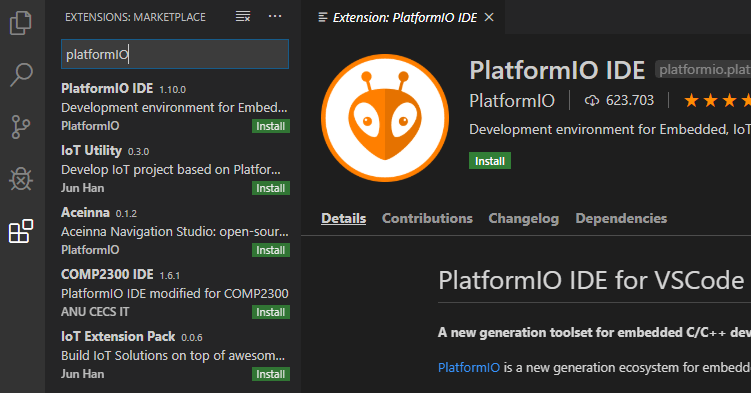Click the extensions search input field
This screenshot has height=393, width=751.
pyautogui.click(x=175, y=54)
